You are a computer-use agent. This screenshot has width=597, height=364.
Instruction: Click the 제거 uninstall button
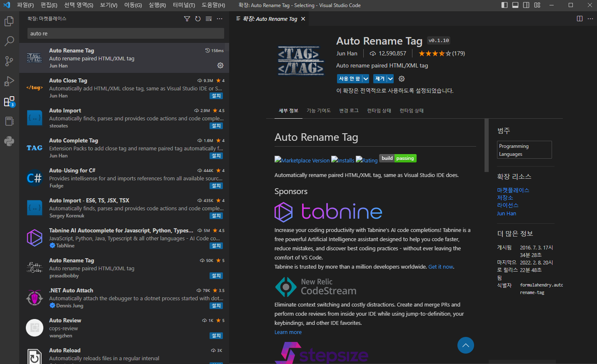point(380,79)
